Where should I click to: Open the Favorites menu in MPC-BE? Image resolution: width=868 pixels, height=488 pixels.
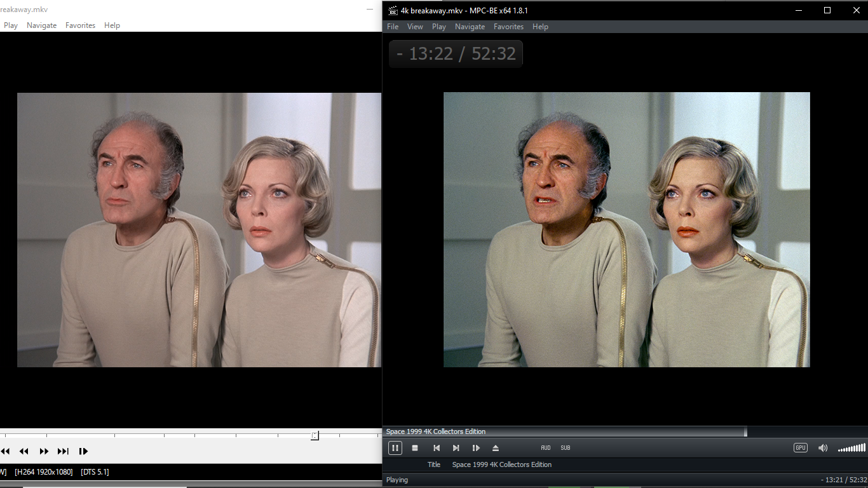[508, 27]
